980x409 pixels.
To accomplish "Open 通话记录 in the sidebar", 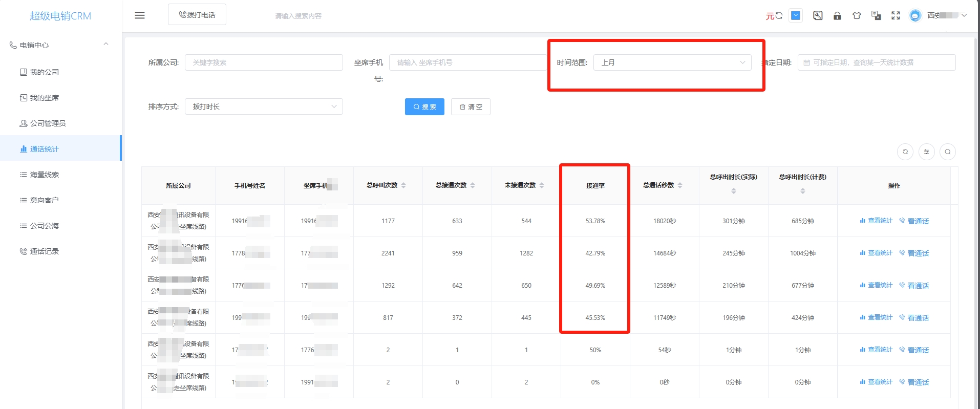I will 44,251.
